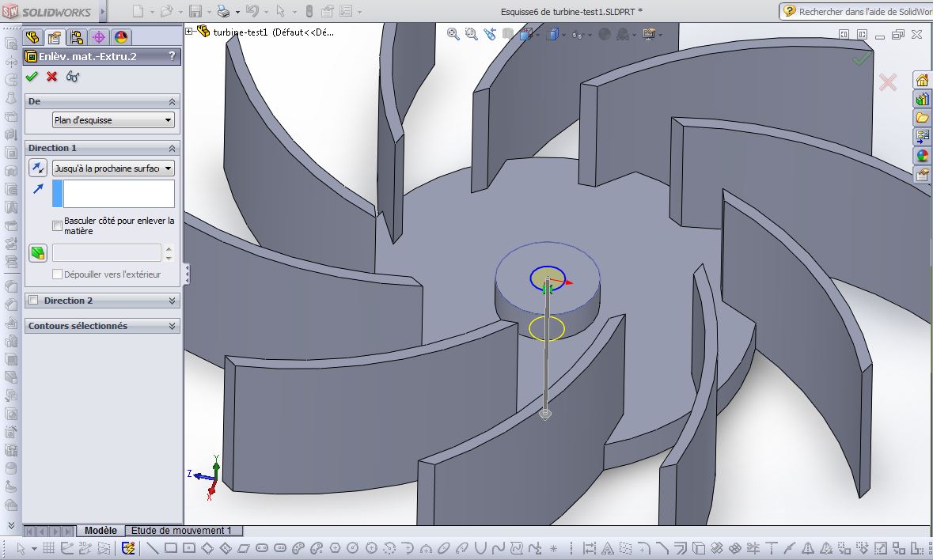
Task: Enable the Direction 2 checkbox
Action: point(32,301)
